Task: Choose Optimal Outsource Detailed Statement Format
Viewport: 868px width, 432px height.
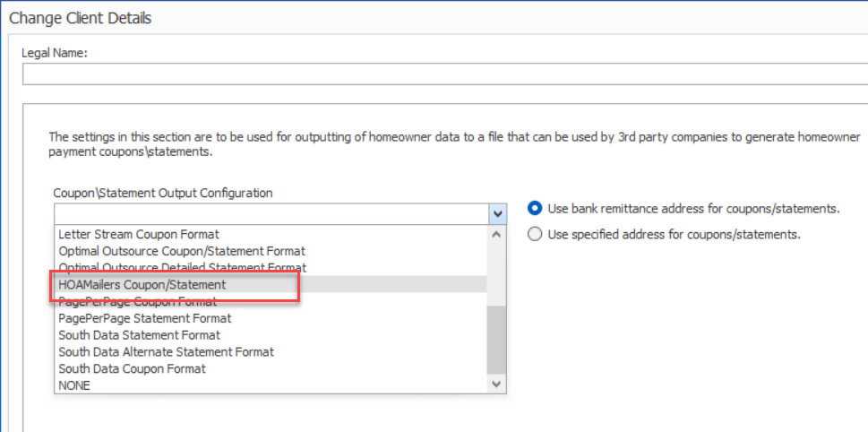Action: [x=182, y=268]
